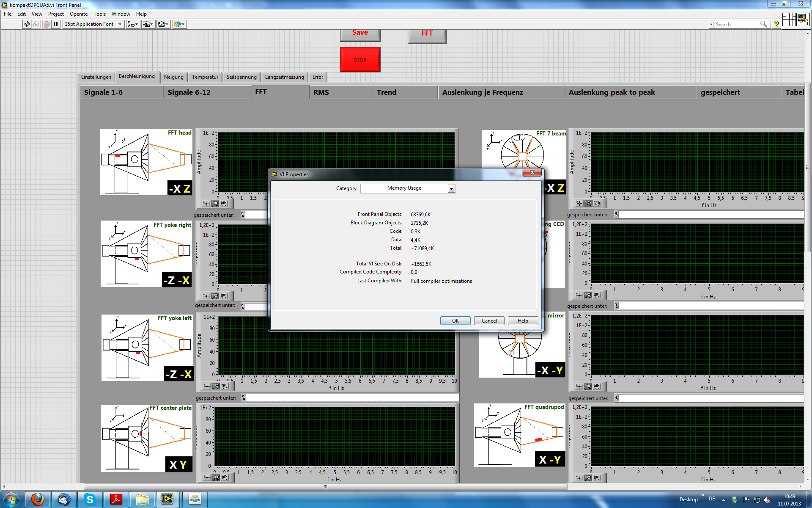Click the context help question mark icon

click(x=776, y=24)
